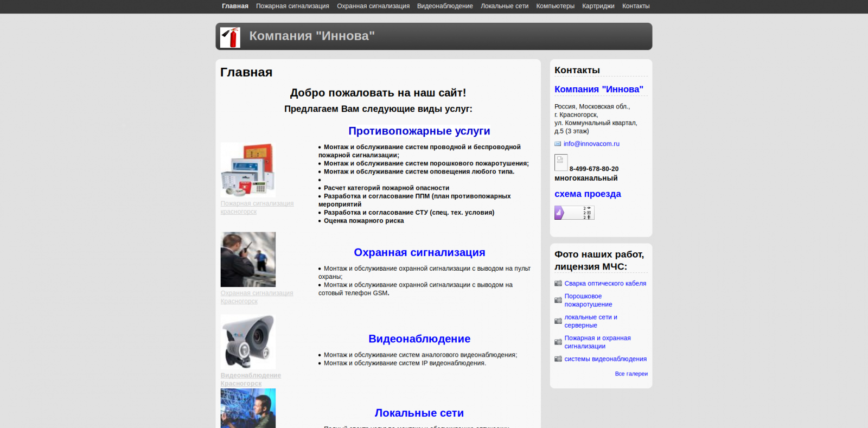Image resolution: width=868 pixels, height=428 pixels.
Task: Open the Все галереи link
Action: [631, 374]
